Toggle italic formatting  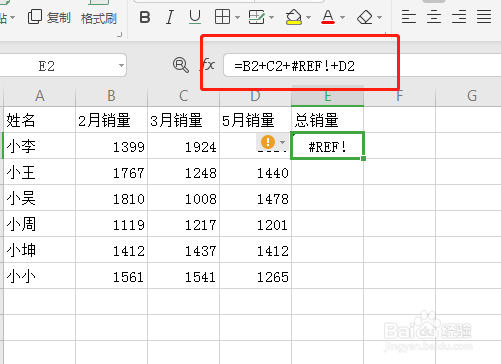[170, 17]
